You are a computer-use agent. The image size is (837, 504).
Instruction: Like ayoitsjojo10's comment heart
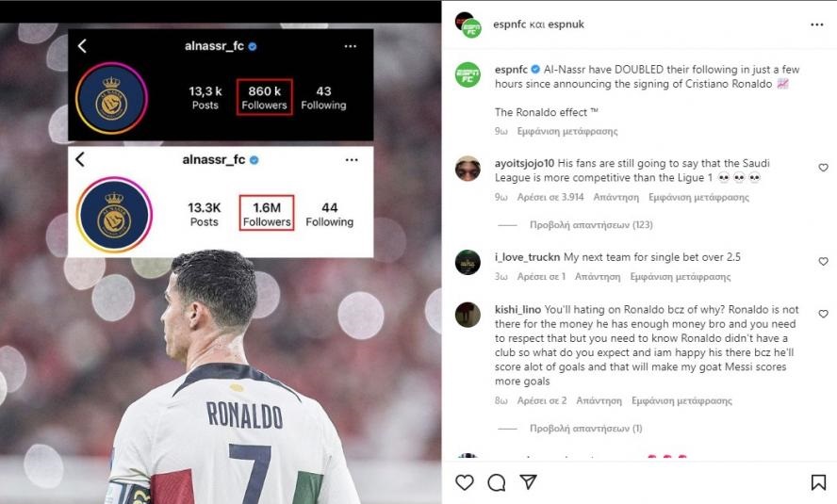click(x=823, y=168)
